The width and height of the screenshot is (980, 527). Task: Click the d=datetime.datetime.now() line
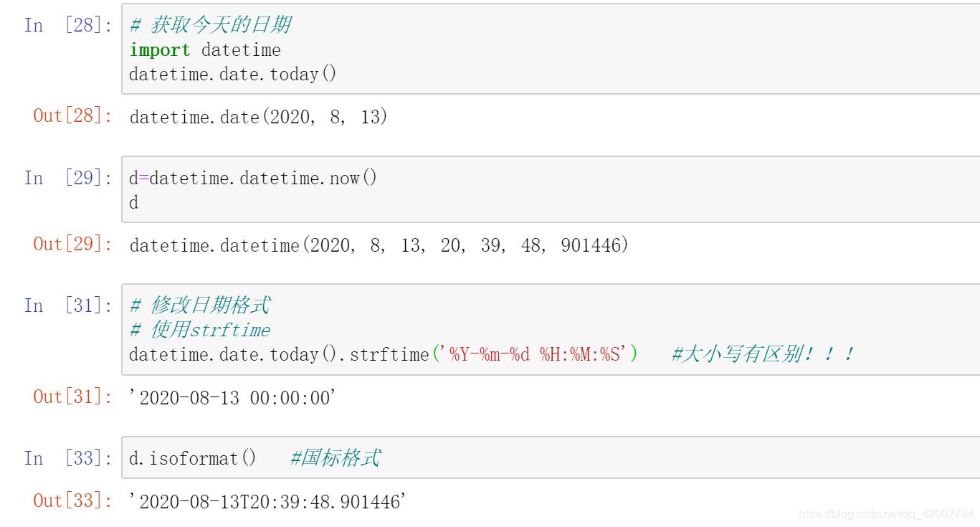253,178
